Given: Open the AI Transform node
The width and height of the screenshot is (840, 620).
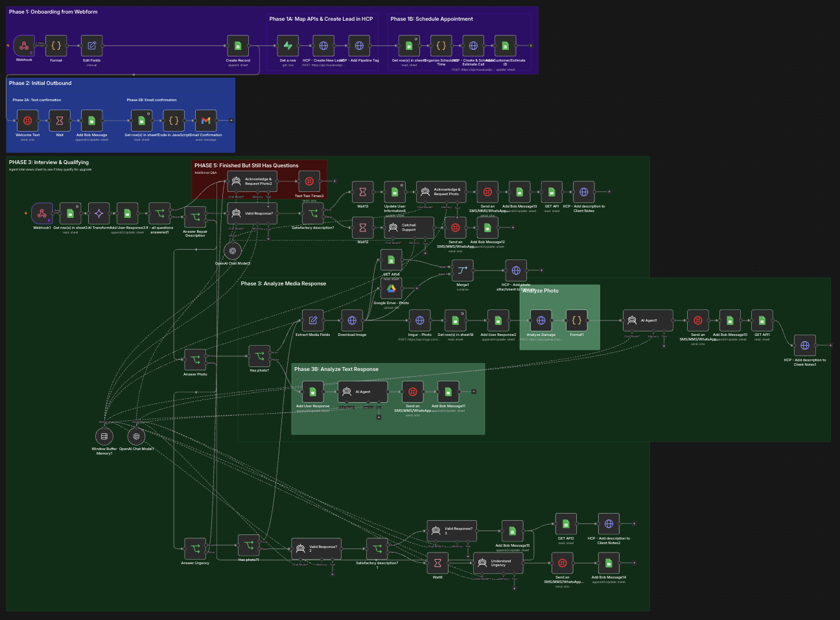Looking at the screenshot, I should pos(99,213).
